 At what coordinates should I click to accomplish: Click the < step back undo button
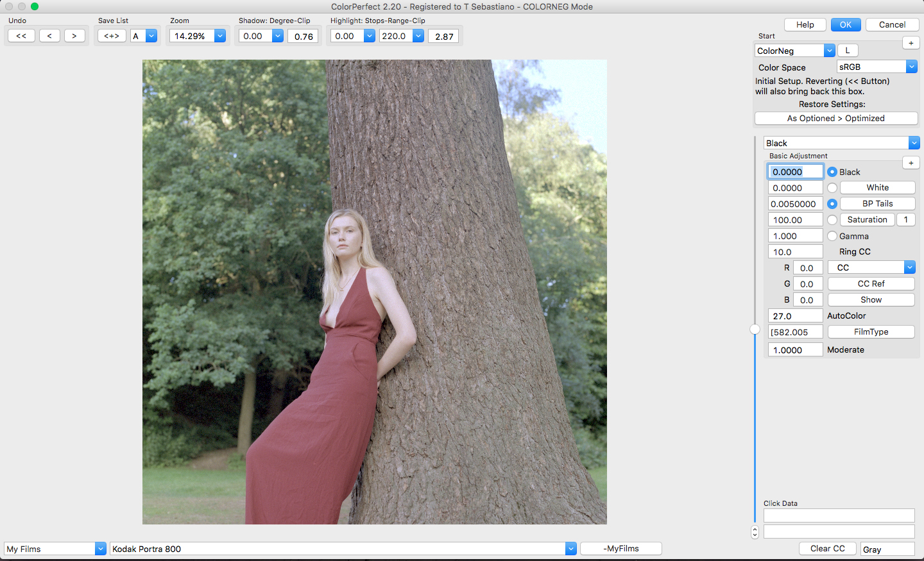(x=49, y=36)
